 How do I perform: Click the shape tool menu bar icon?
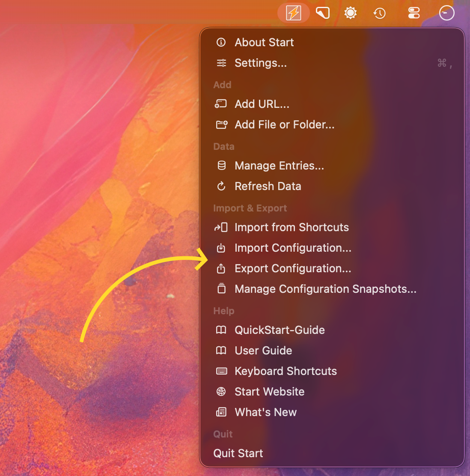pyautogui.click(x=323, y=13)
